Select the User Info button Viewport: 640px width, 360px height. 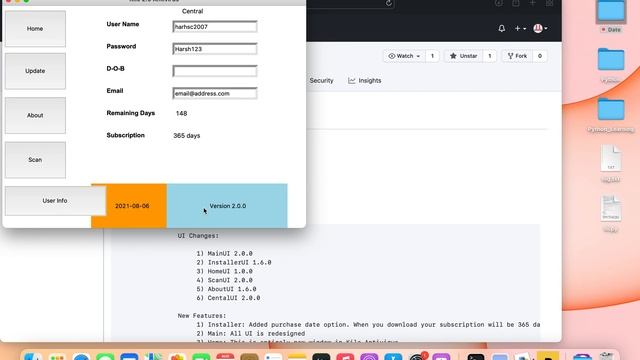pos(55,201)
